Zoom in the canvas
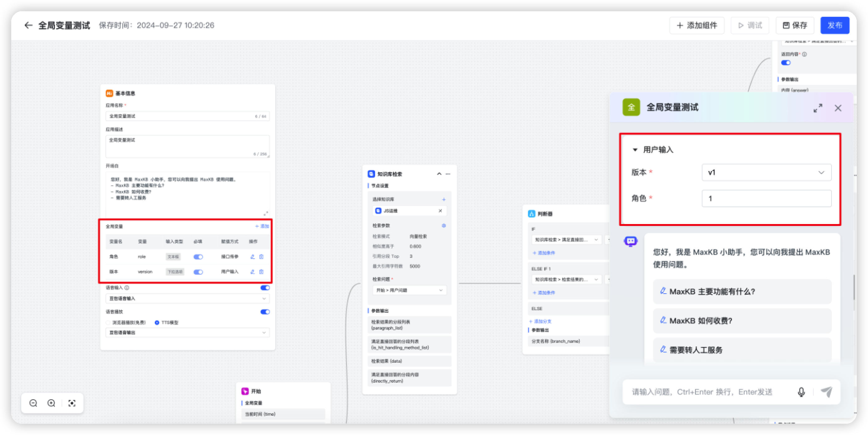Image resolution: width=868 pixels, height=435 pixels. tap(51, 403)
